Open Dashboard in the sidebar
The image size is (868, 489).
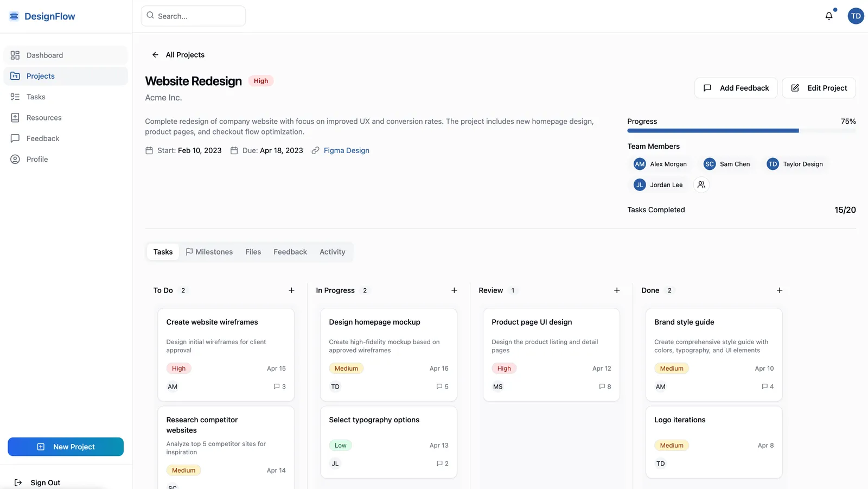click(x=66, y=55)
